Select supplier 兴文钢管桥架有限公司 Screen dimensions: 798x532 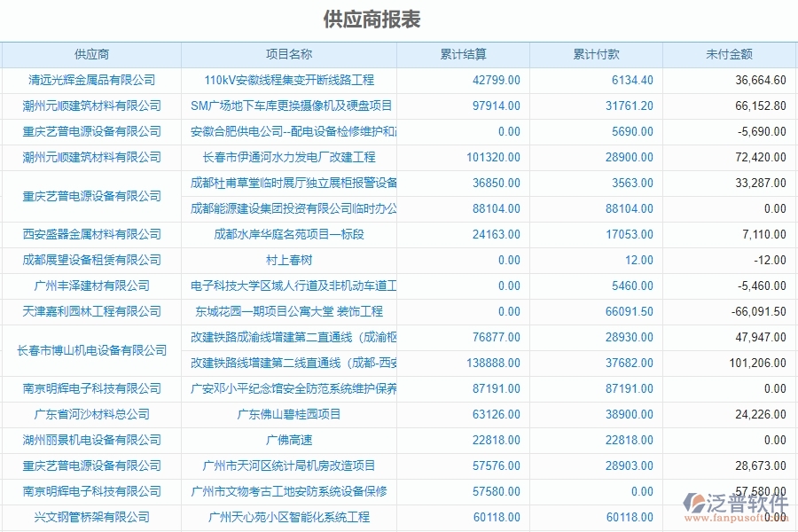[90, 517]
